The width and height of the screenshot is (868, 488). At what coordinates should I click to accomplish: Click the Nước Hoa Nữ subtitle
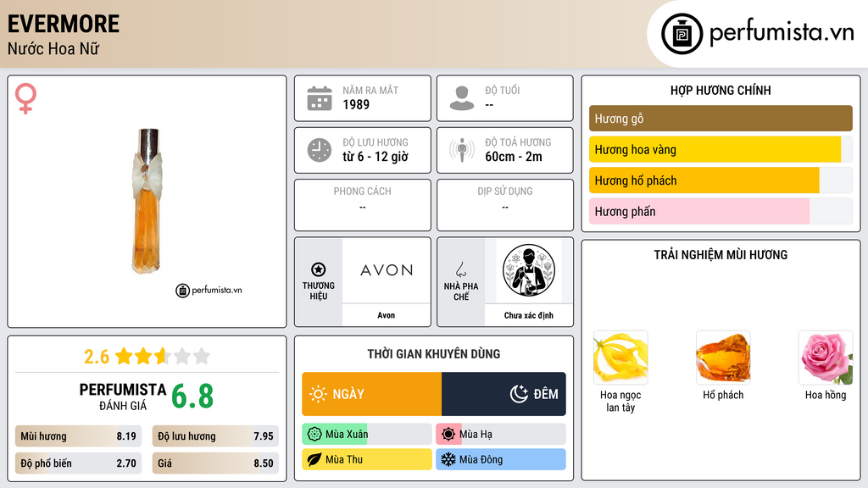point(53,48)
